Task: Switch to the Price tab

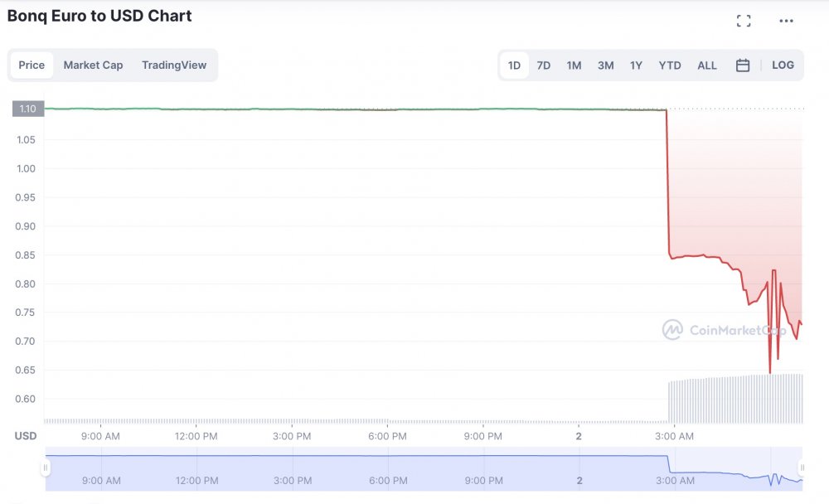Action: point(32,65)
